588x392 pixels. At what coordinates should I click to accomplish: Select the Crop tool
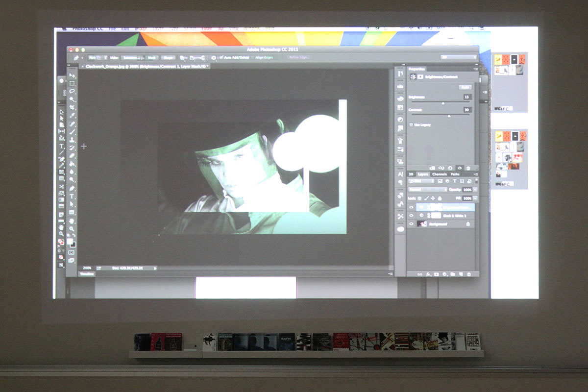72,107
